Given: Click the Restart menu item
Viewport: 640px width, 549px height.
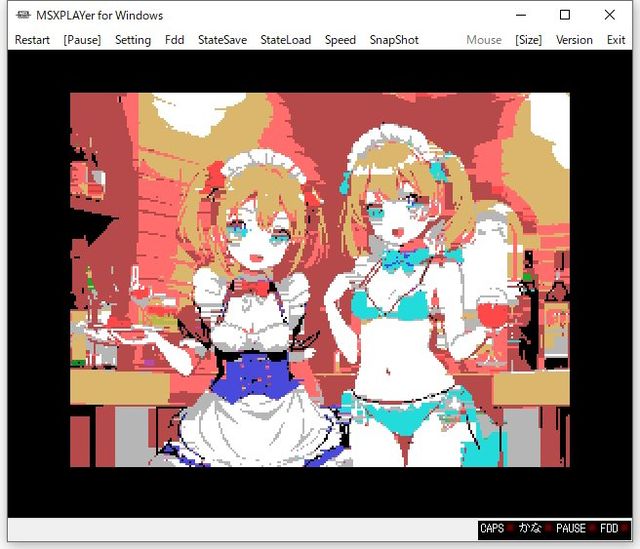Looking at the screenshot, I should click(32, 40).
